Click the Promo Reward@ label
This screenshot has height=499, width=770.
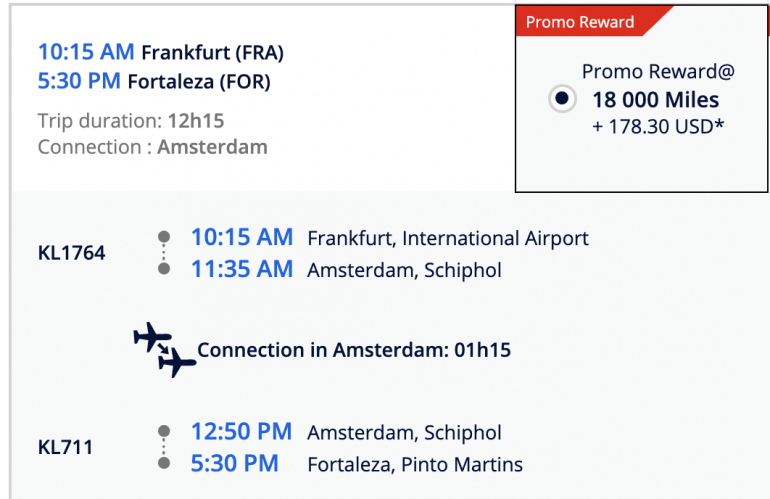click(x=657, y=72)
